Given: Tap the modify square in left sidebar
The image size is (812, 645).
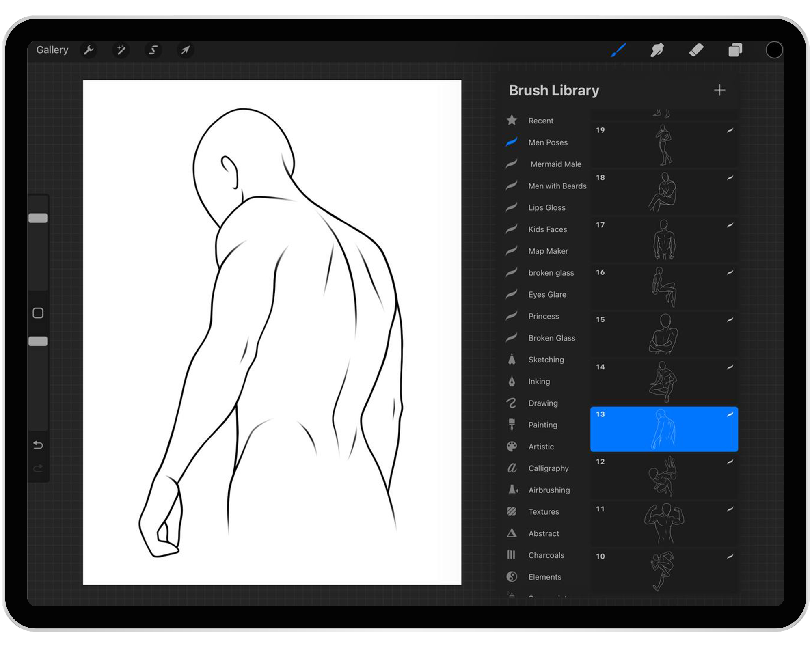Looking at the screenshot, I should click(x=39, y=313).
